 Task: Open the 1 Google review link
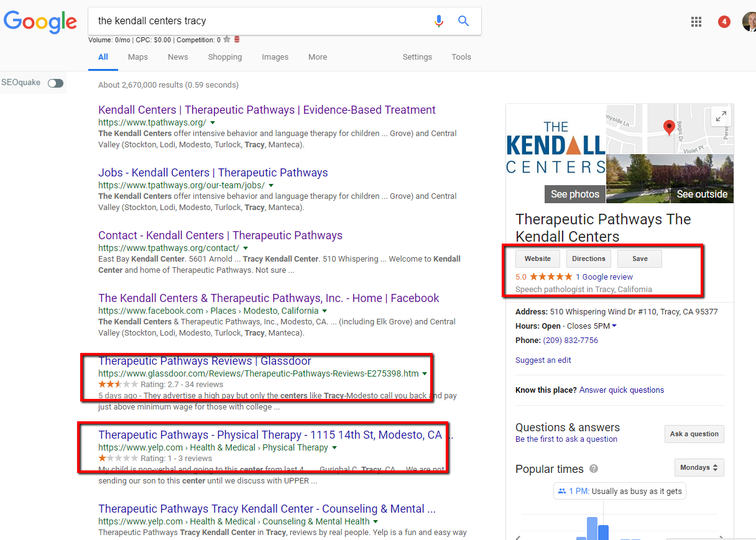coord(604,277)
